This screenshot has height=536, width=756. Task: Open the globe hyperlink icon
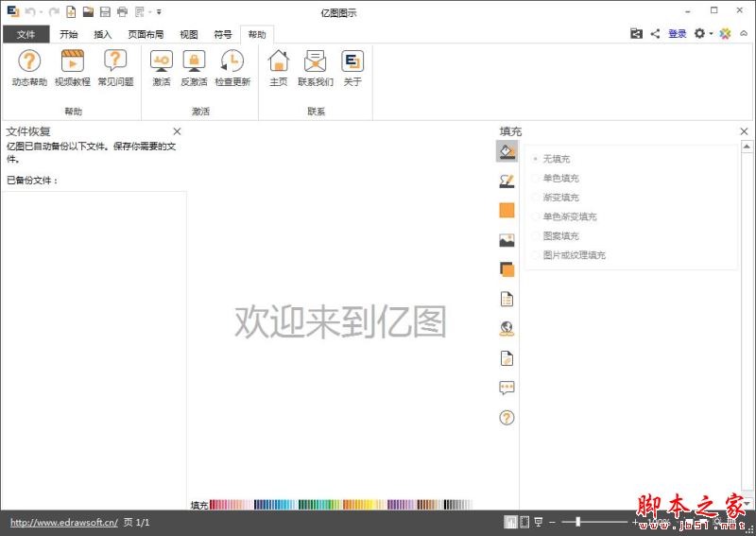pos(507,329)
